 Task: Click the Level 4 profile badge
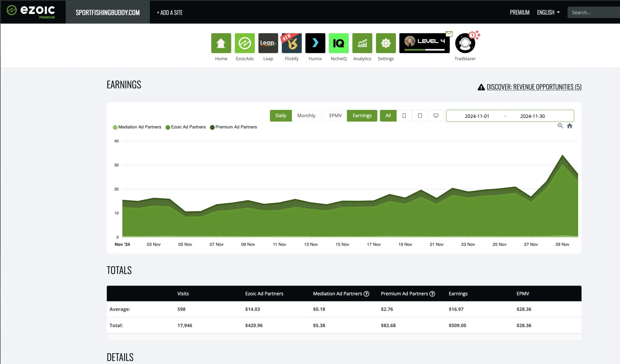pos(424,43)
